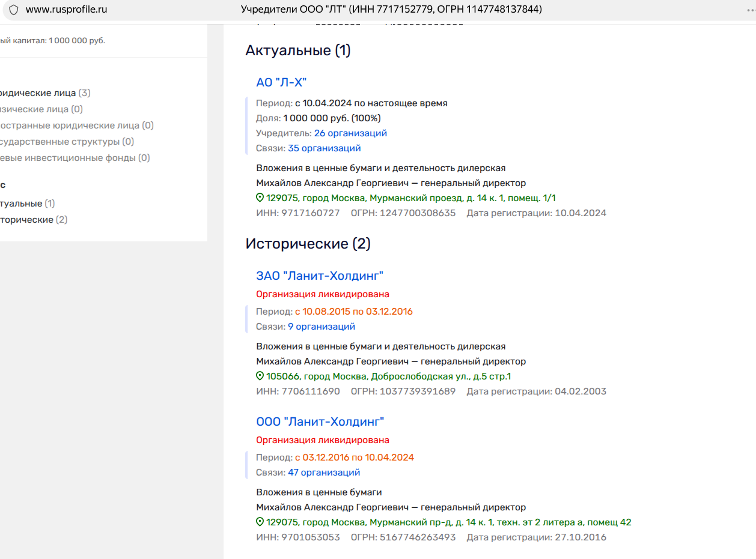Click map pin icon beside Доброслободская ул. address
The height and width of the screenshot is (559, 756).
(260, 376)
